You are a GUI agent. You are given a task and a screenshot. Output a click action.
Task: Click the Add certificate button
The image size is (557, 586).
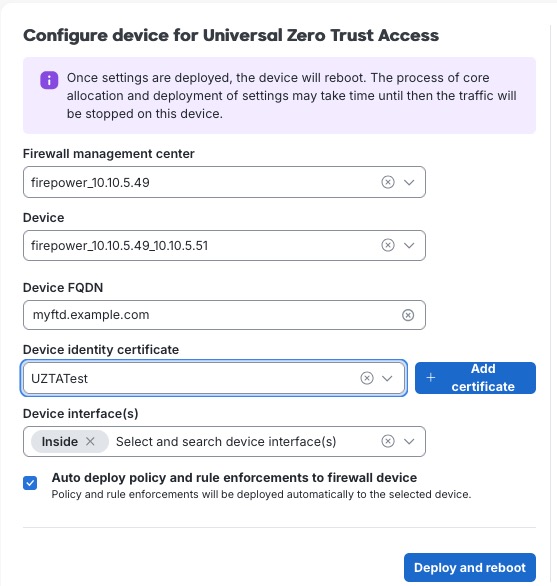pos(475,378)
